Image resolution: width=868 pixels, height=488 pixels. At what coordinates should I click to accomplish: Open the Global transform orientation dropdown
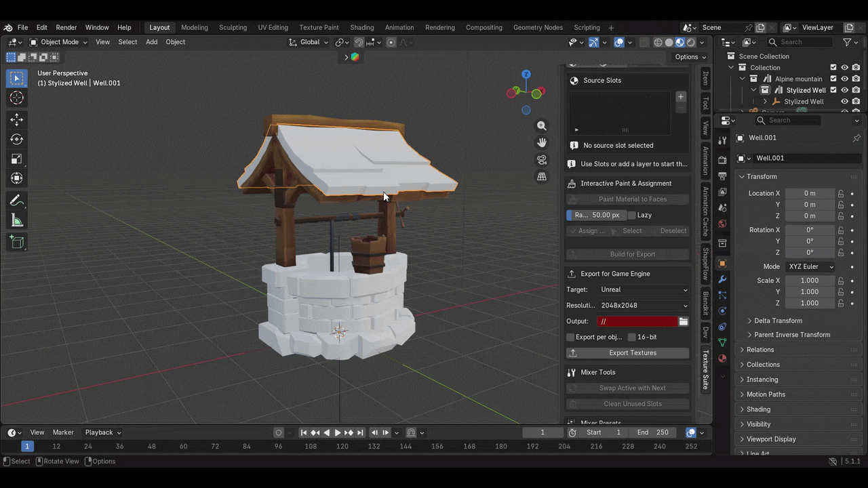(x=309, y=42)
